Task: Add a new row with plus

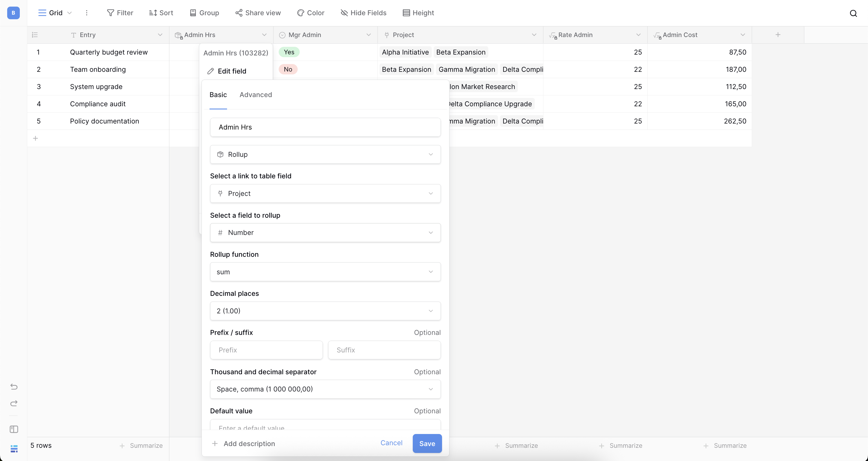Action: point(35,138)
